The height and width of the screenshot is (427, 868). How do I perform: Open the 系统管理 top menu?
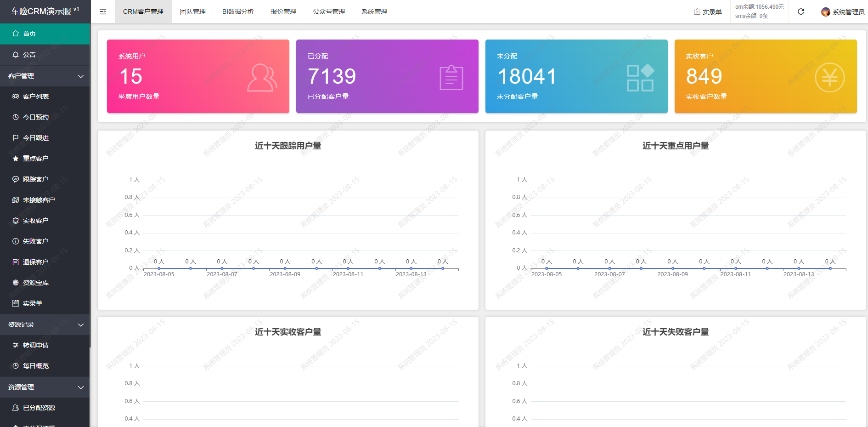click(x=374, y=11)
